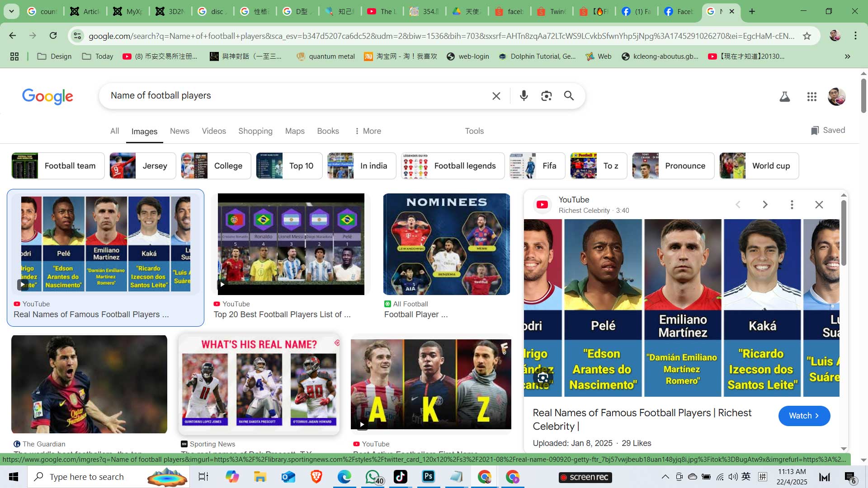The width and height of the screenshot is (868, 488).
Task: Open Brave browser from the taskbar
Action: pyautogui.click(x=316, y=477)
